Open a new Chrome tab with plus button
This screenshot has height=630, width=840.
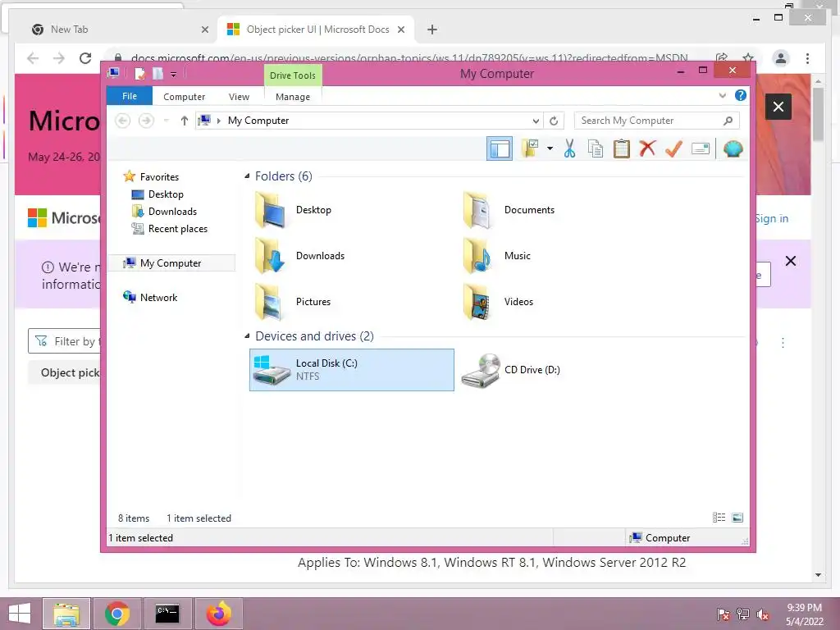[x=431, y=30]
